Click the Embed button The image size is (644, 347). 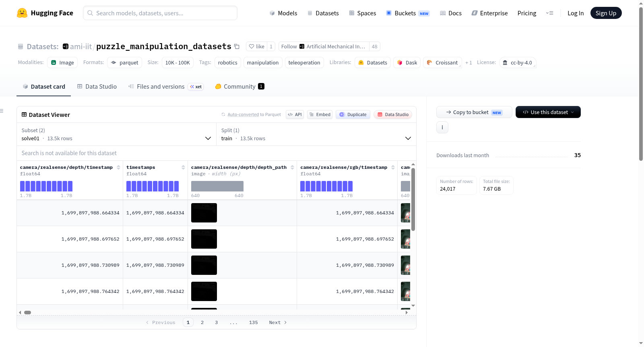click(x=320, y=114)
